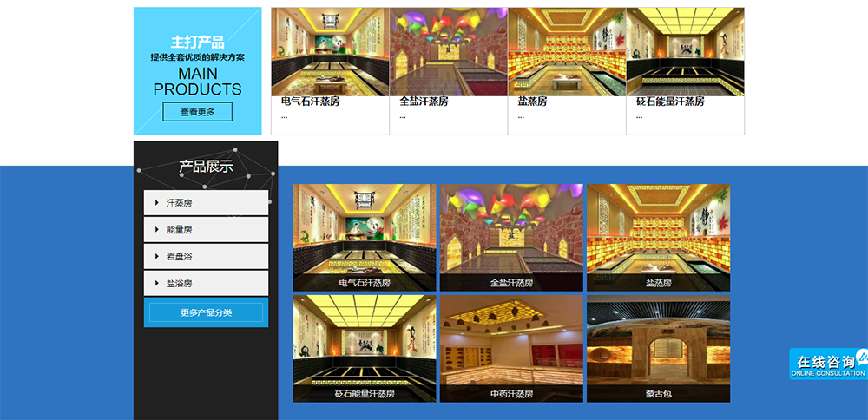The height and width of the screenshot is (420, 868).
Task: Click the 盐蒸房 tile in the blue grid
Action: (658, 237)
